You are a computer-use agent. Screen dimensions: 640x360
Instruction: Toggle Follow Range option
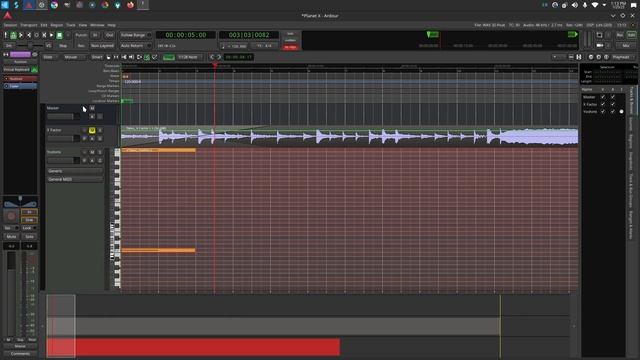136,35
